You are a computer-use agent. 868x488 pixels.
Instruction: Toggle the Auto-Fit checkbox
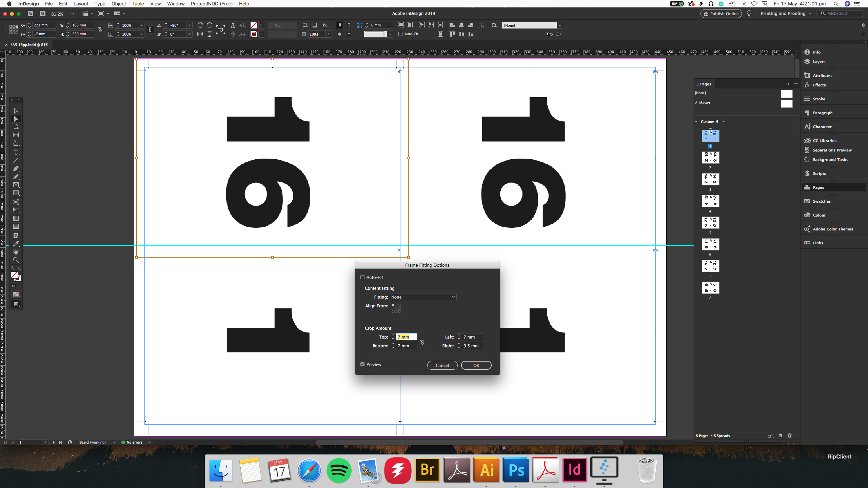click(x=362, y=277)
